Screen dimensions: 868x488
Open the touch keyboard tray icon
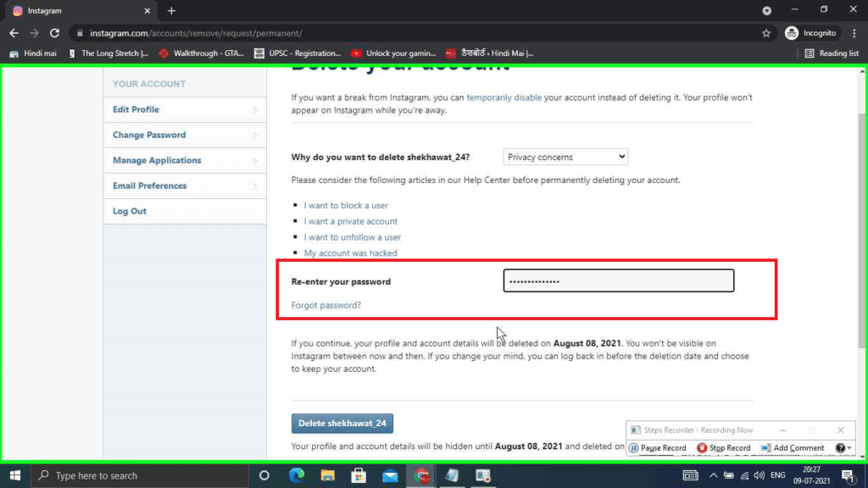[x=690, y=475]
